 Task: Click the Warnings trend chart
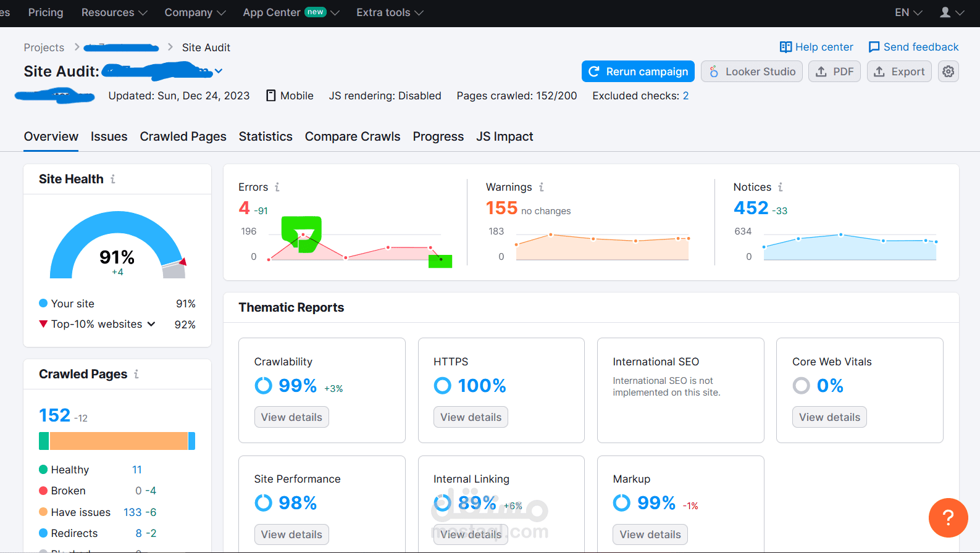point(602,247)
